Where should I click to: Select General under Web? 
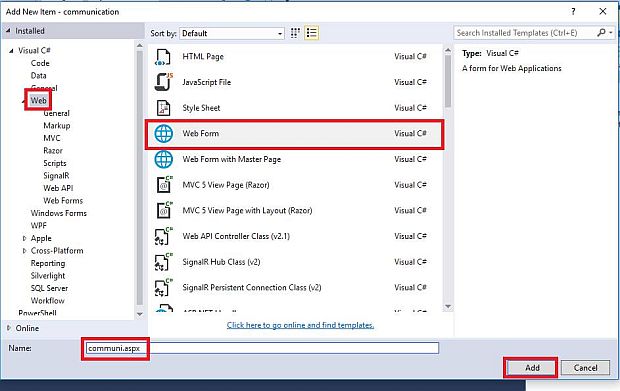tap(57, 113)
